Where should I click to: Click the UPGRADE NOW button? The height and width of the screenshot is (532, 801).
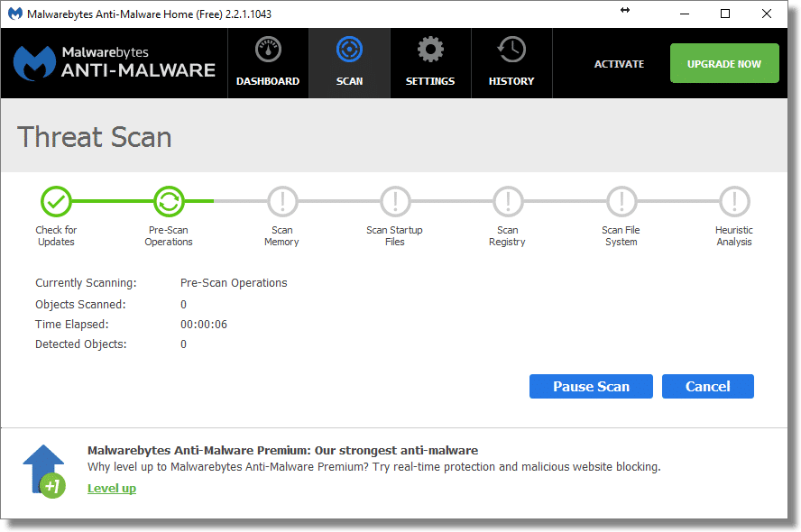point(724,63)
